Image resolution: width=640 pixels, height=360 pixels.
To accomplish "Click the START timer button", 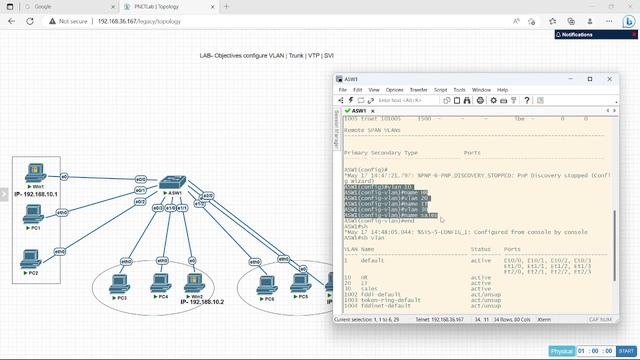I will point(626,351).
